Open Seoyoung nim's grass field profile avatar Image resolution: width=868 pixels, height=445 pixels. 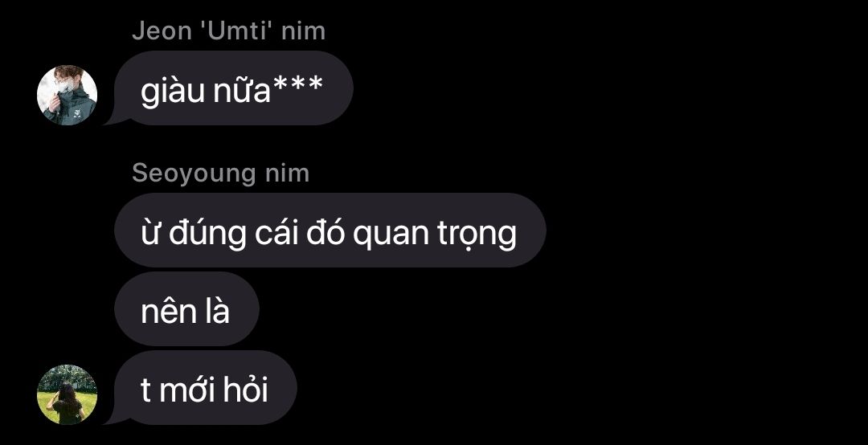pos(67,394)
